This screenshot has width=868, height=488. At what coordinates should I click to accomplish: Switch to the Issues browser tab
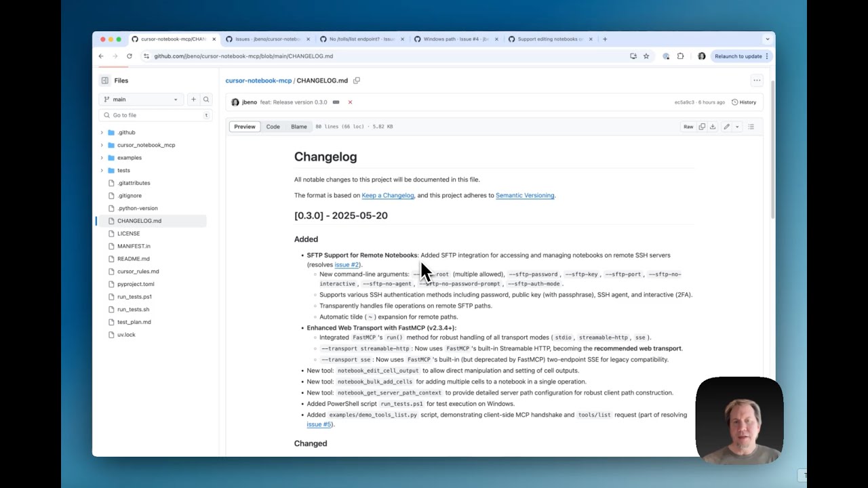click(264, 39)
